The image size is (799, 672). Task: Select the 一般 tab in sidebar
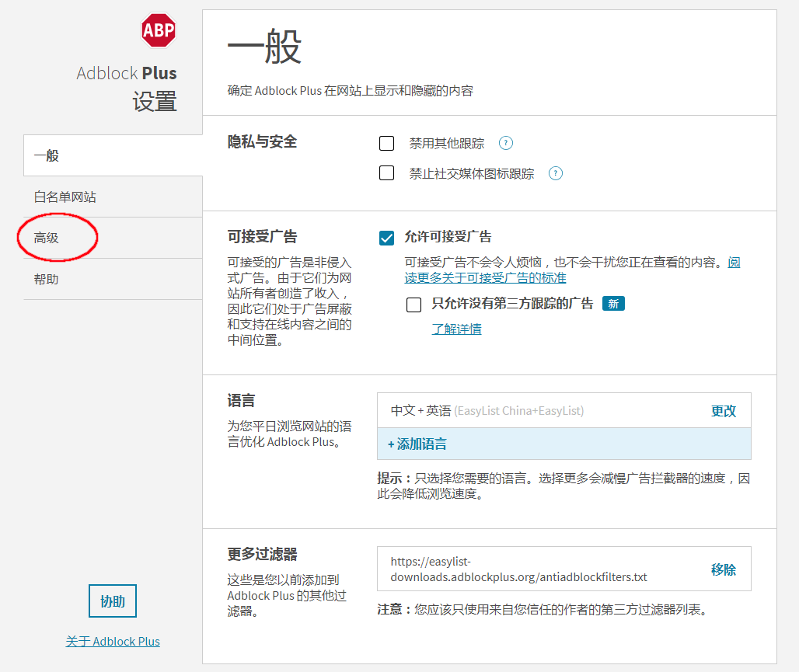[113, 155]
